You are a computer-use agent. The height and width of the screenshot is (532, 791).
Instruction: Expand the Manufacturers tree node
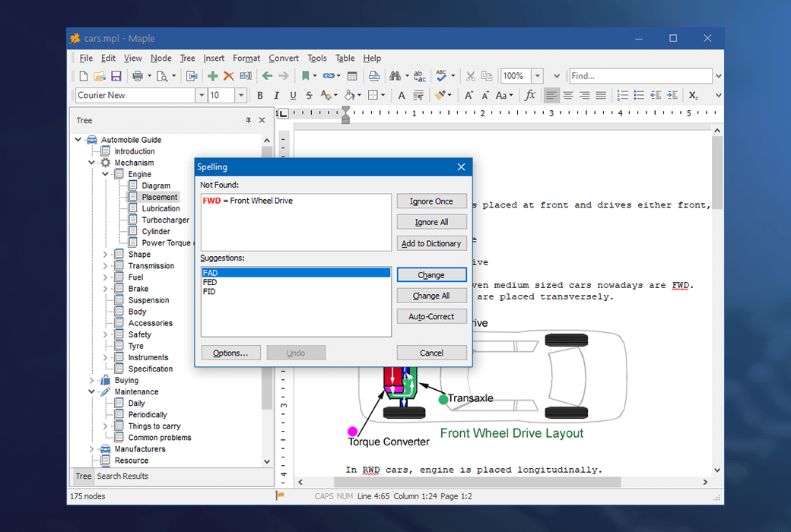point(91,449)
